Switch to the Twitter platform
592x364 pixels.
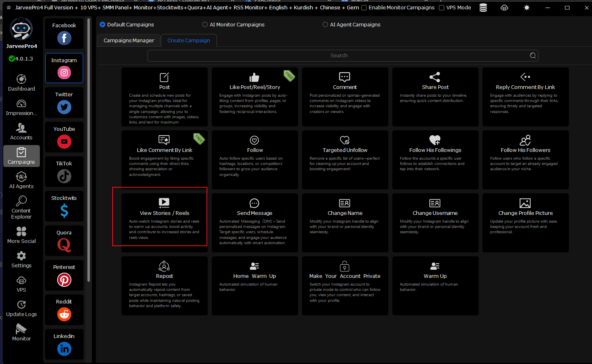point(64,107)
